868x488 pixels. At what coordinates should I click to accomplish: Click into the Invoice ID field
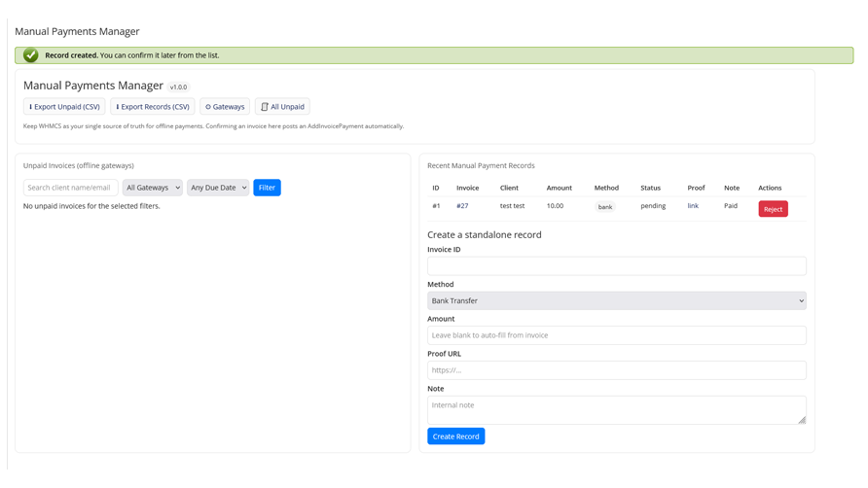pyautogui.click(x=616, y=266)
